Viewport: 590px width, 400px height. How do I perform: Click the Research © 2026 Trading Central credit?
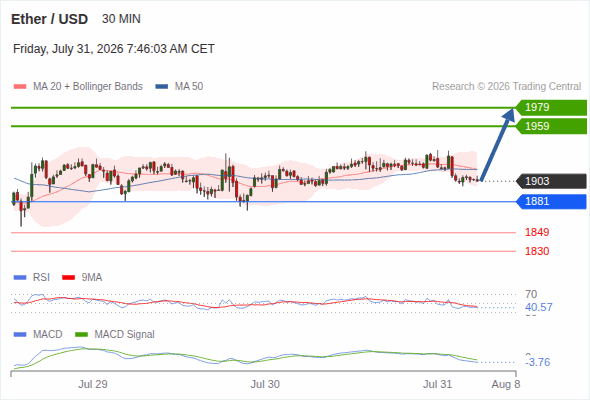point(506,87)
